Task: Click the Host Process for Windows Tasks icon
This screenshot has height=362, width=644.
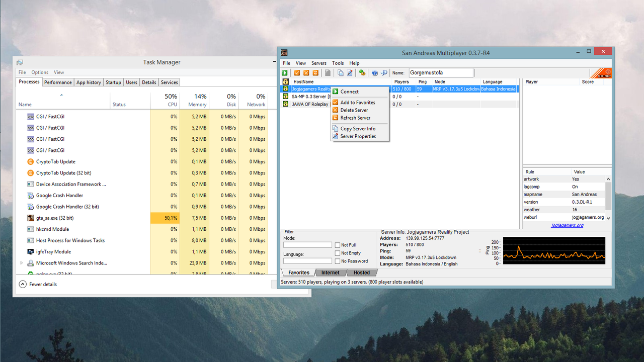Action: click(31, 240)
